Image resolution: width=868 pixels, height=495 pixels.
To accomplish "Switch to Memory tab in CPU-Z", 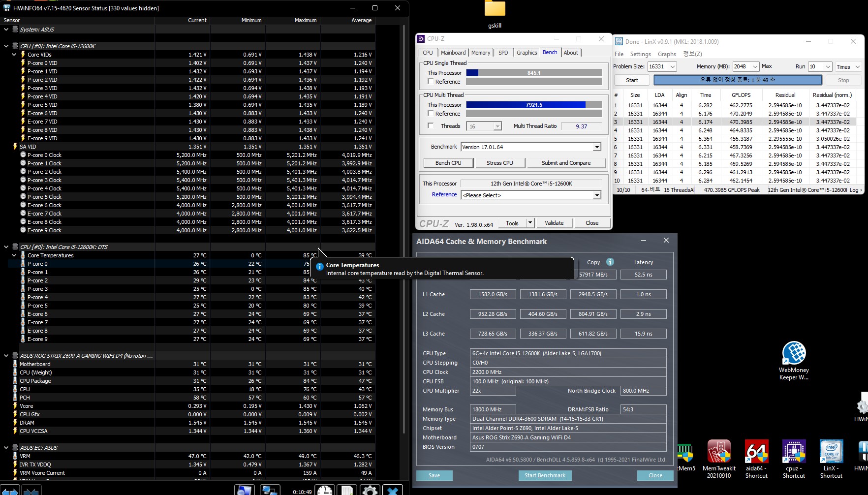I will 481,53.
